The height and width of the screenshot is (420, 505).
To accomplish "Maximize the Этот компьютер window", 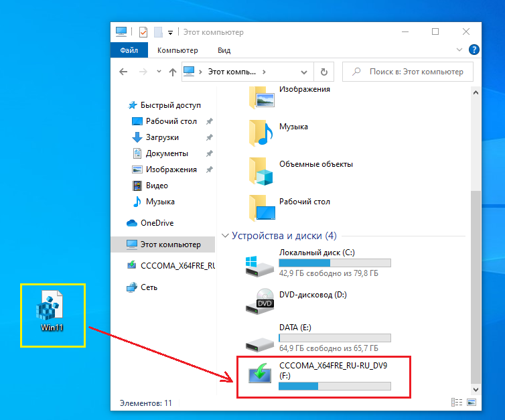I will (x=435, y=31).
